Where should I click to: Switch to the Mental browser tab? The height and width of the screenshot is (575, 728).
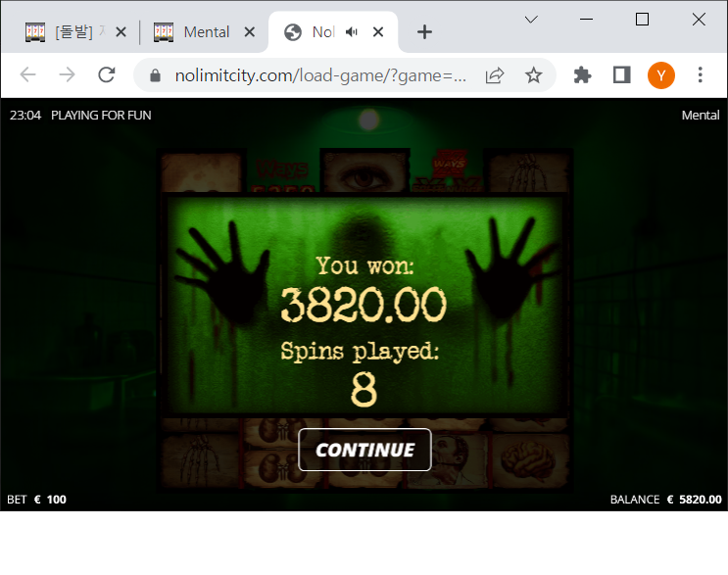[x=204, y=32]
